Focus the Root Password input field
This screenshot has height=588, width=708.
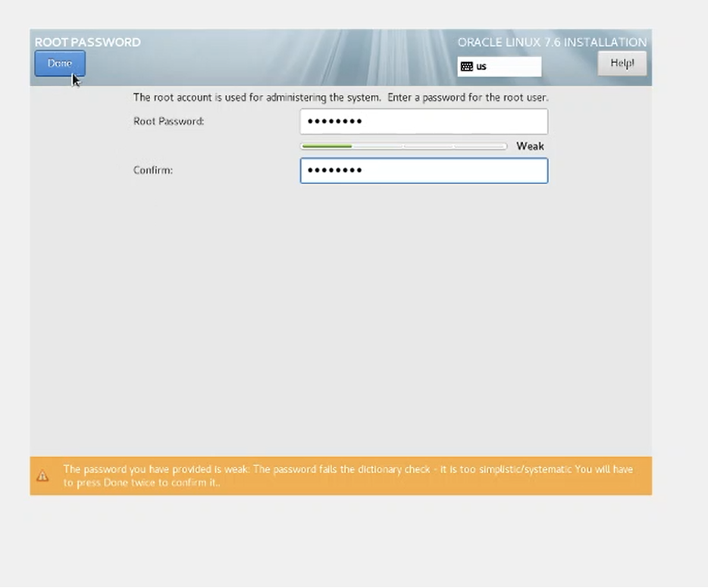[423, 121]
